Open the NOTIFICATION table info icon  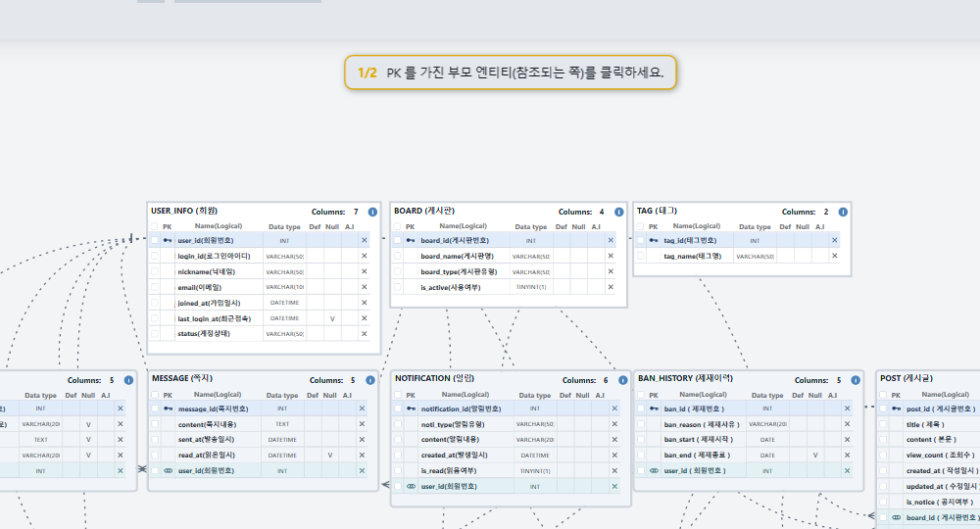623,380
